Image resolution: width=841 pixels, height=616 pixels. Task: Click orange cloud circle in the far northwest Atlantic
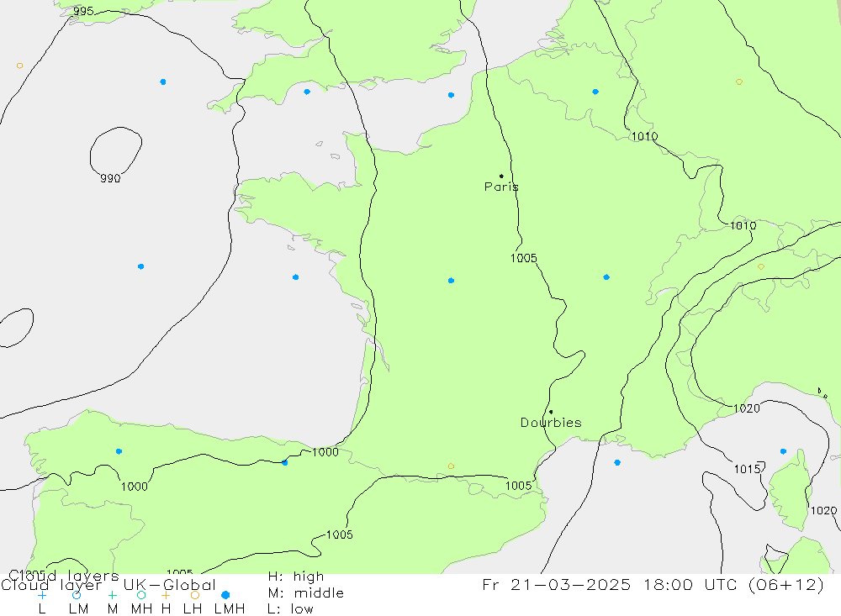[20, 66]
